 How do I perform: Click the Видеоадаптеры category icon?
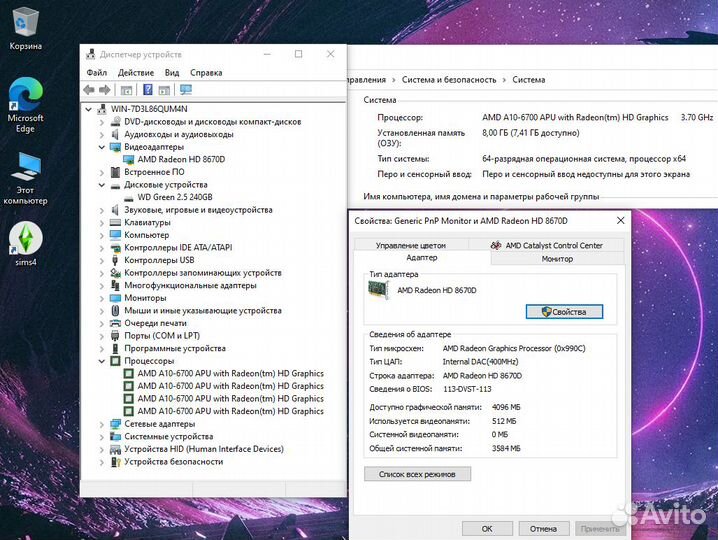[115, 147]
